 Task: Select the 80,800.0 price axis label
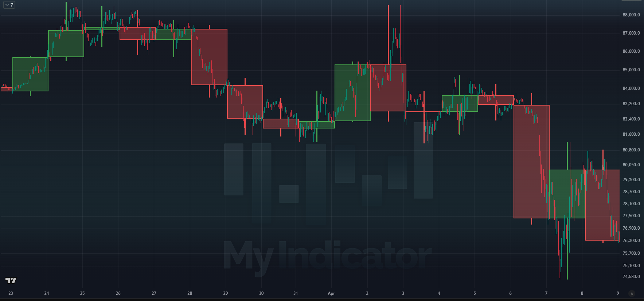coord(631,150)
